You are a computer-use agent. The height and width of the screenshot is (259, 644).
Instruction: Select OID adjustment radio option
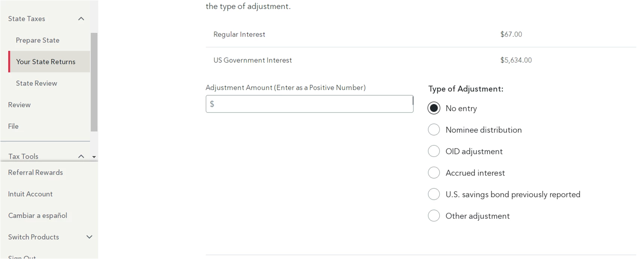point(434,151)
